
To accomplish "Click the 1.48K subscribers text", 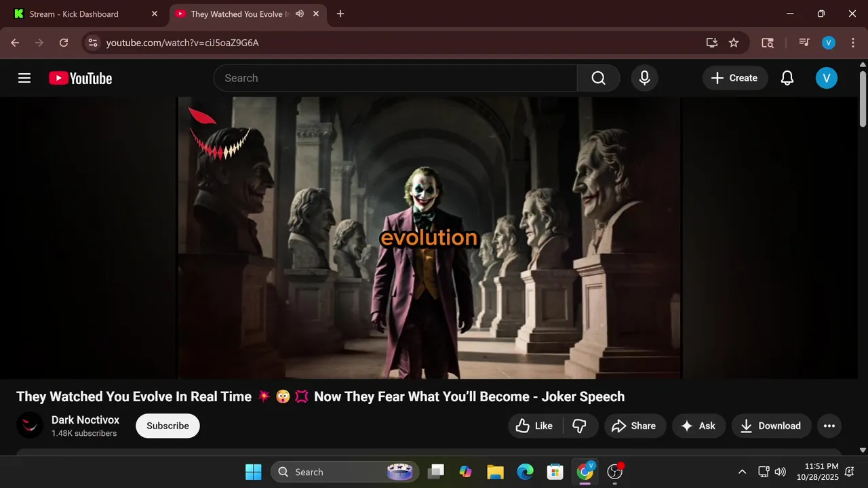I will tap(84, 433).
